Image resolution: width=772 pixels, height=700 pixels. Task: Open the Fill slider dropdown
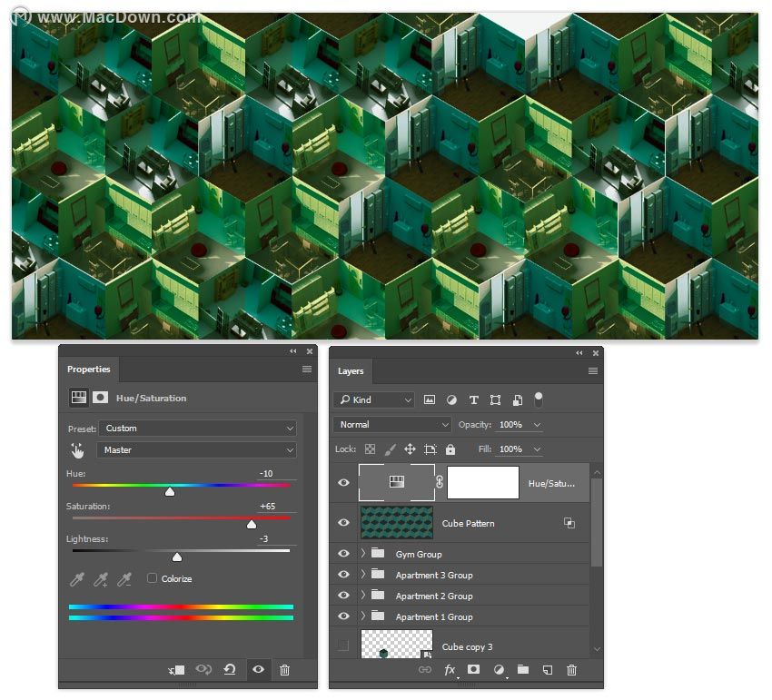click(537, 449)
